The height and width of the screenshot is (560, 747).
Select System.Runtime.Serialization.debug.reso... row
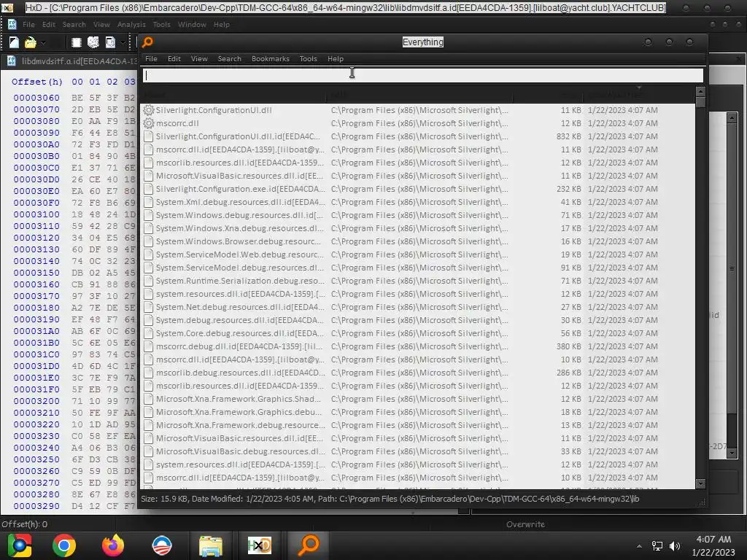[418, 281]
